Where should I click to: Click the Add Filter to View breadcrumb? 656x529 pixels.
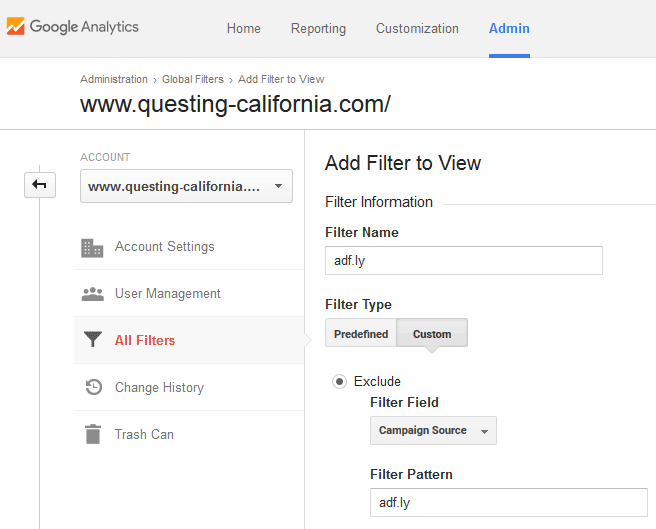281,79
